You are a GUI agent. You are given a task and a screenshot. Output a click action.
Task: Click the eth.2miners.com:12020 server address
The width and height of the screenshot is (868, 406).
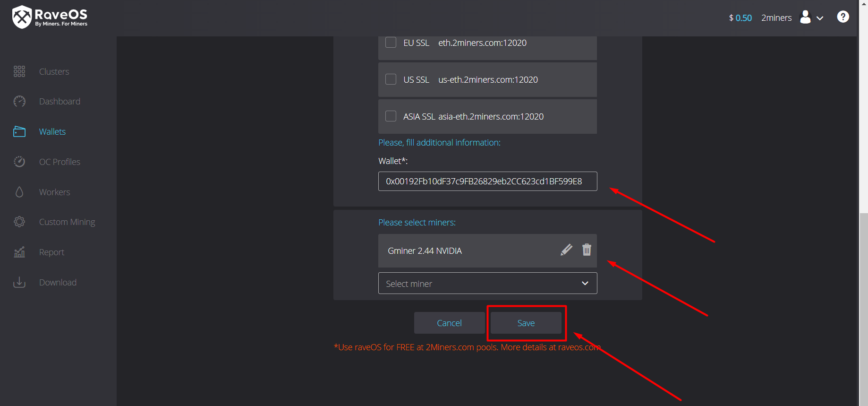click(482, 43)
